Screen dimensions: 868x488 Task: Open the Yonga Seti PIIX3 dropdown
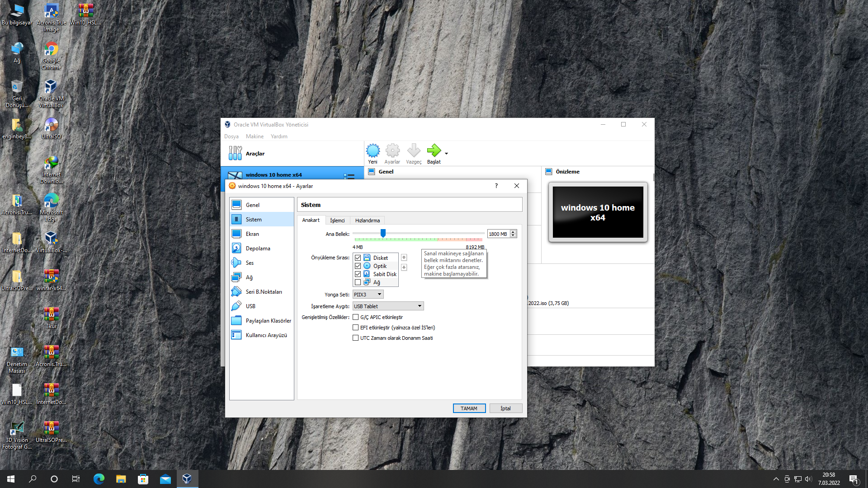[x=368, y=295]
